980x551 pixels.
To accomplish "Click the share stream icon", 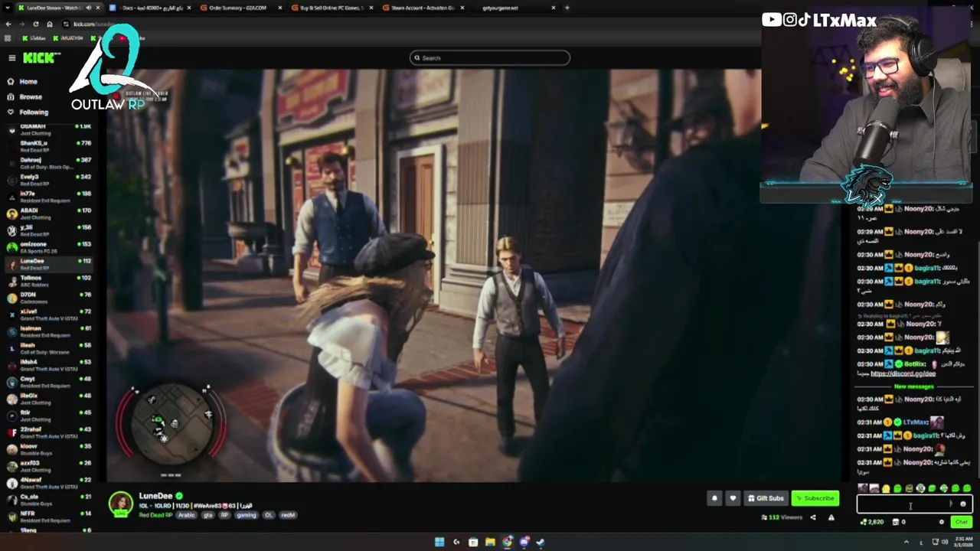I will 813,517.
